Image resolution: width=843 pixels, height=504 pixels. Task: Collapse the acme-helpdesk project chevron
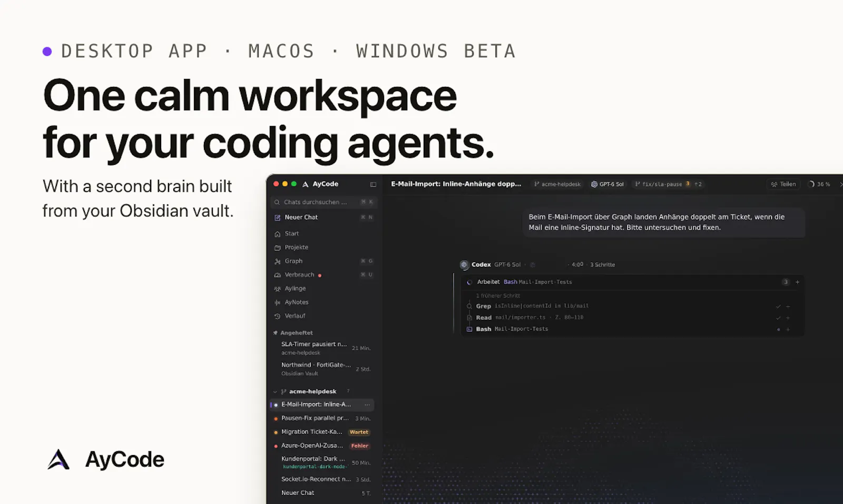coord(275,392)
